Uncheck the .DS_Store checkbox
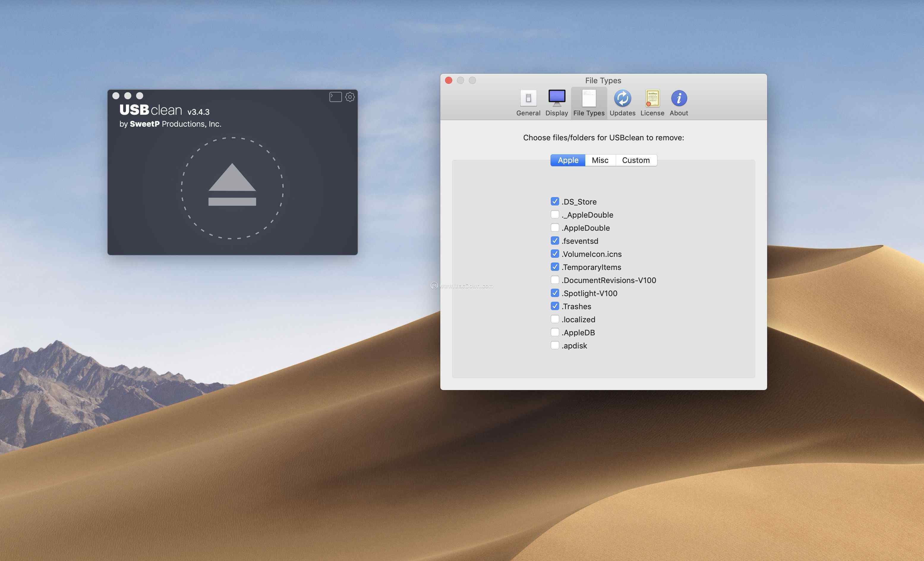 click(555, 202)
